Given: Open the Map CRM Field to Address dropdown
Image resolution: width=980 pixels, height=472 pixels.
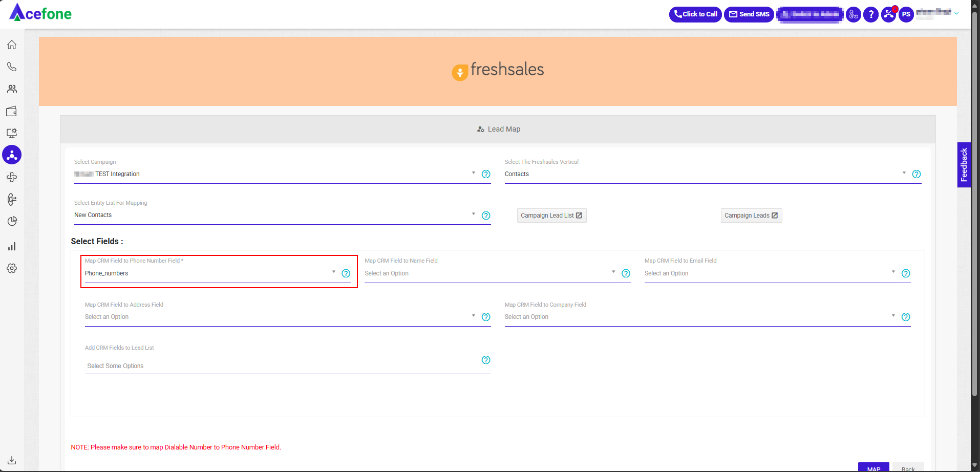Looking at the screenshot, I should 280,317.
